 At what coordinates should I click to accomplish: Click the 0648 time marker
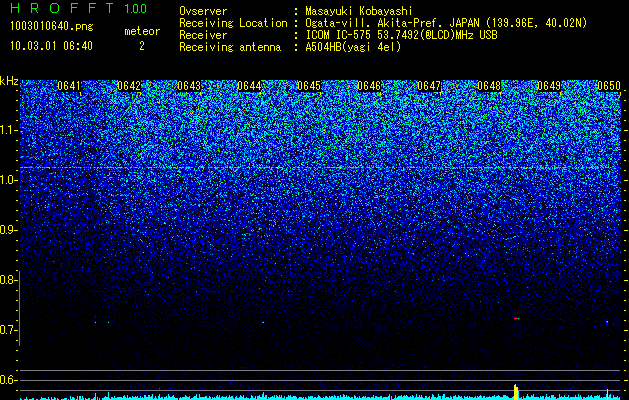tap(489, 86)
